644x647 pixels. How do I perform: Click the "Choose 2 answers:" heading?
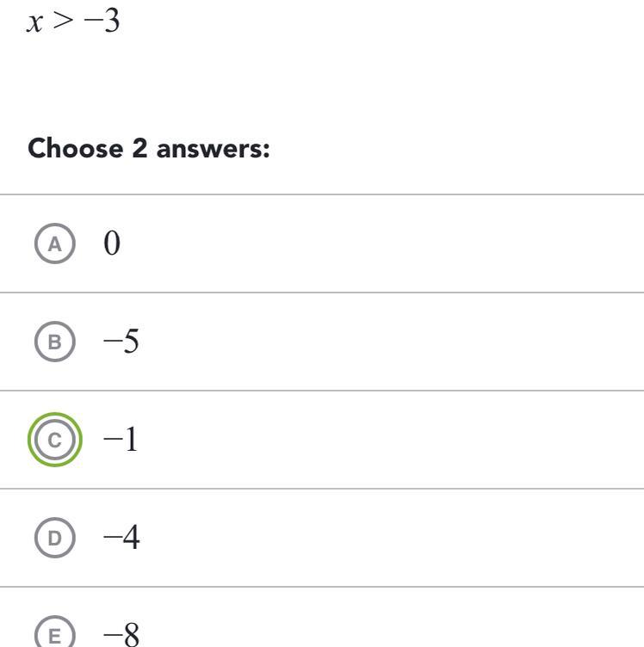pos(149,150)
